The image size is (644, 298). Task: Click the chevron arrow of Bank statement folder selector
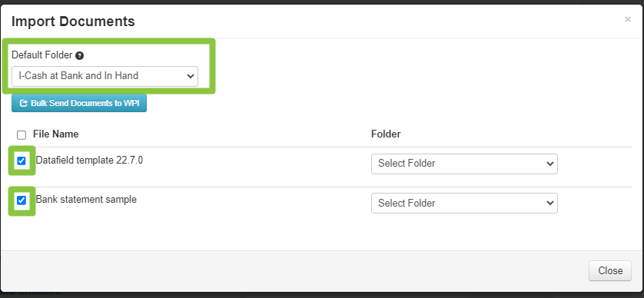[550, 203]
